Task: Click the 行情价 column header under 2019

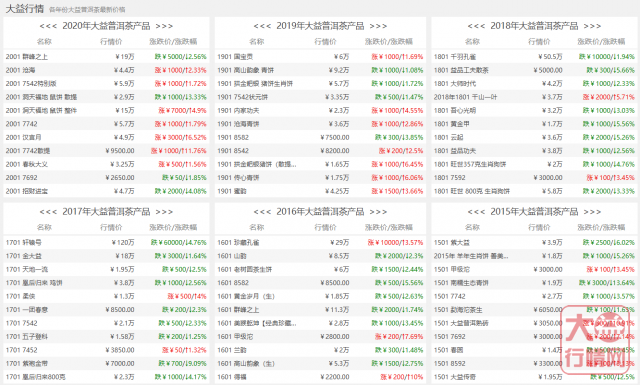Action: [x=325, y=42]
